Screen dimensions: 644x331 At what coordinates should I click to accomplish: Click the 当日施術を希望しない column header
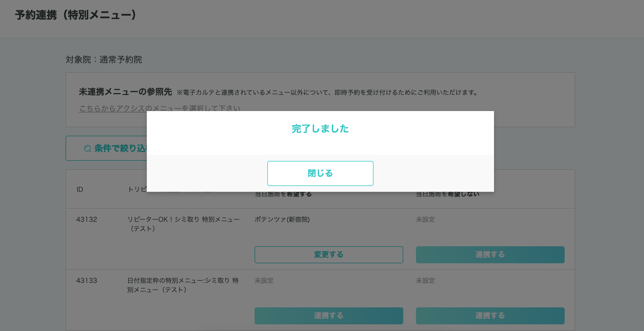(448, 194)
